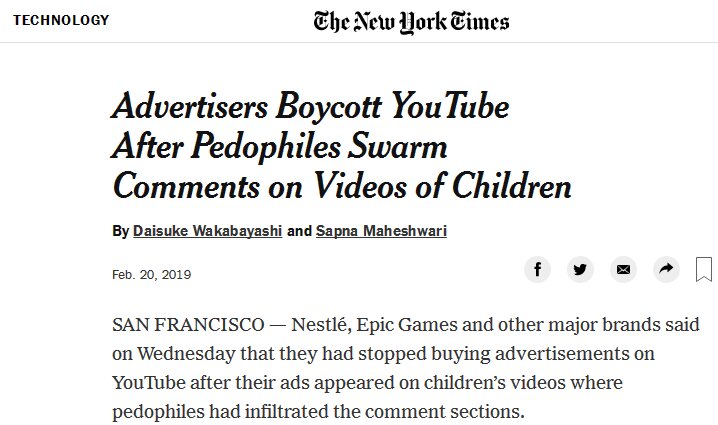Open the TECHNOLOGY section
718x425 pixels.
[61, 20]
